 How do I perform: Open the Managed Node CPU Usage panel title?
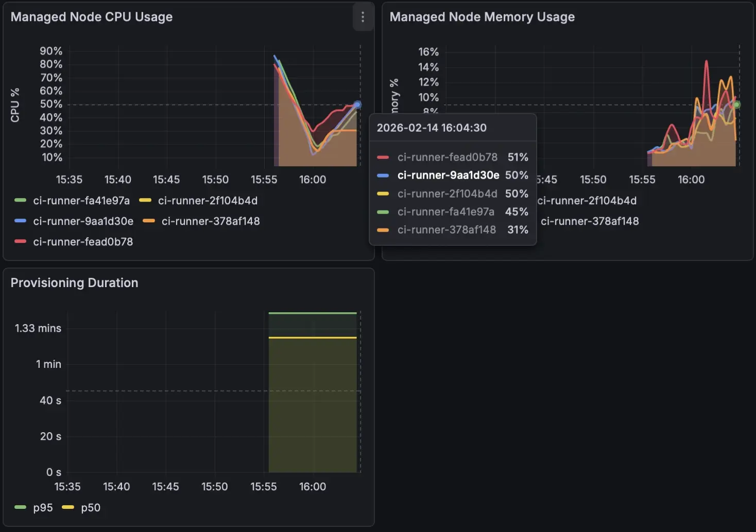[92, 17]
